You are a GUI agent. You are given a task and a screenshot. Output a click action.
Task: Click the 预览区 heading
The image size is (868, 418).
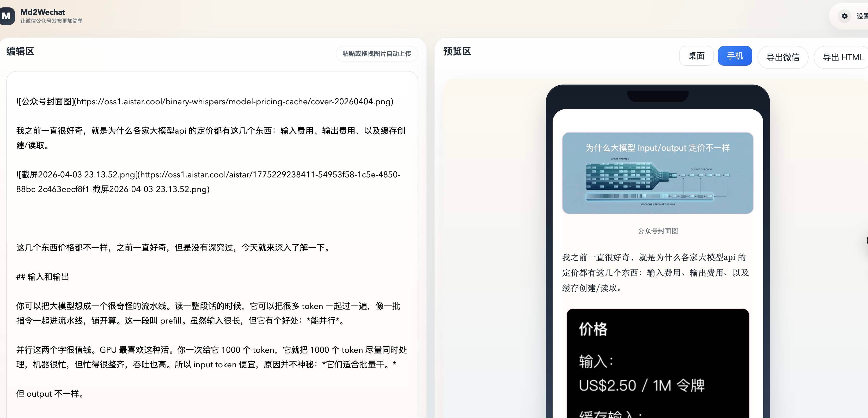[457, 51]
